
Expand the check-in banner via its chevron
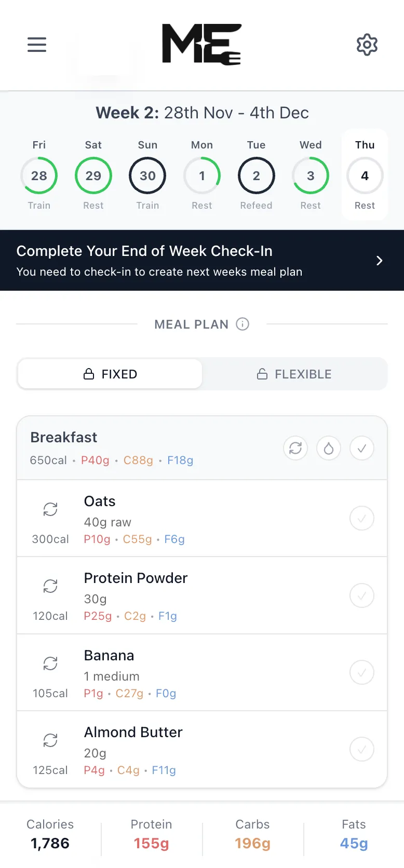[379, 260]
